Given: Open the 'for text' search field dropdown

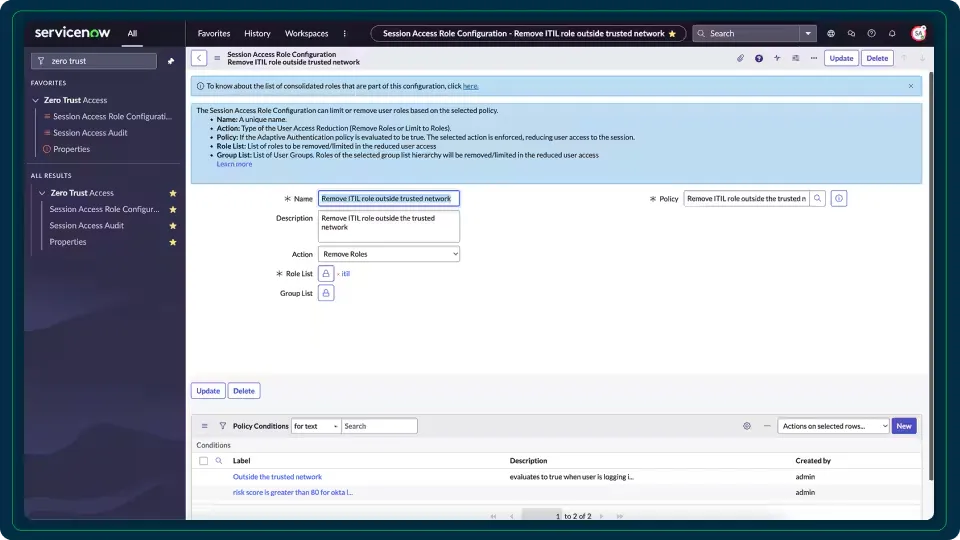Looking at the screenshot, I should 316,426.
